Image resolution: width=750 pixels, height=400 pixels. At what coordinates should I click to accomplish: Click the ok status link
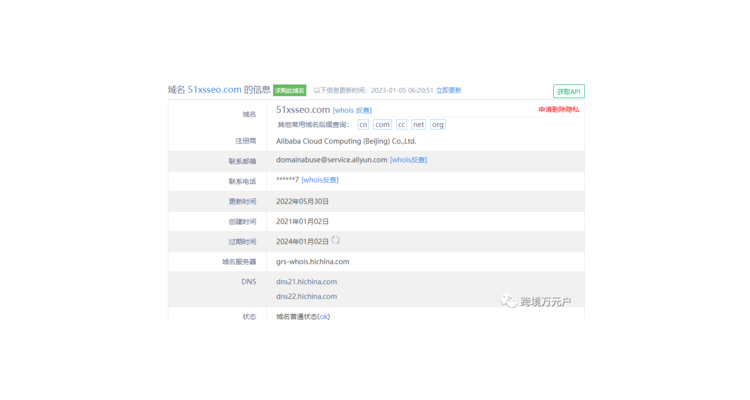(x=324, y=316)
